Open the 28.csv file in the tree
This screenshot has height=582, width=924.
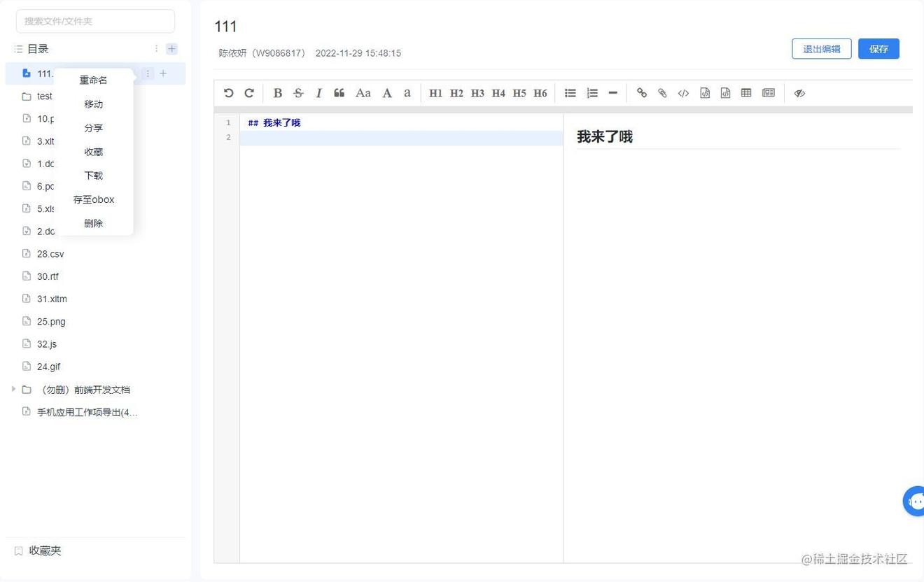click(50, 254)
